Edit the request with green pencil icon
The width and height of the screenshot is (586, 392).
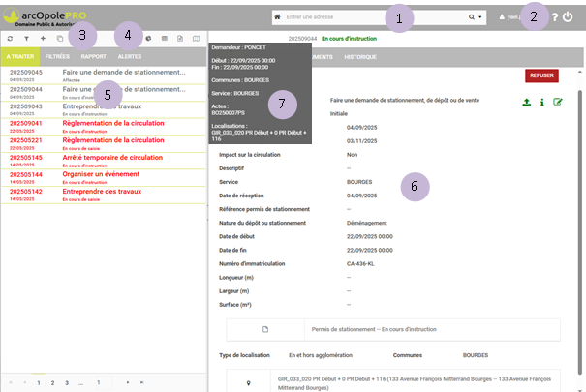click(x=558, y=101)
